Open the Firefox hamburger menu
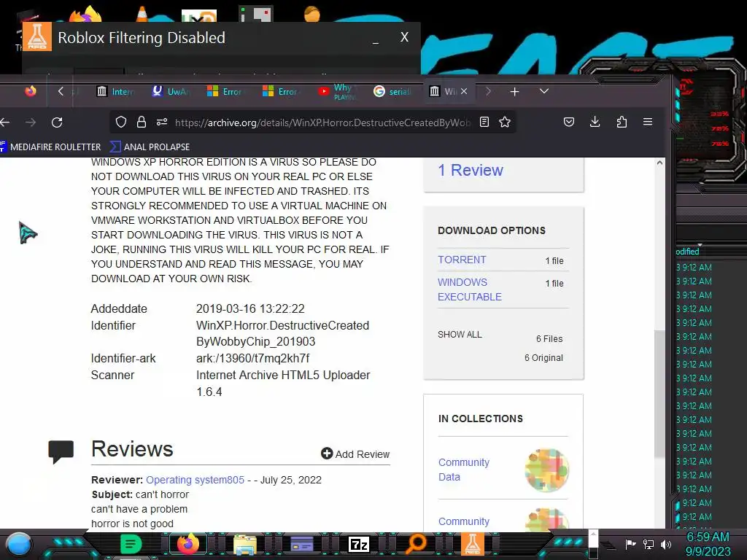Image resolution: width=747 pixels, height=560 pixels. (648, 122)
